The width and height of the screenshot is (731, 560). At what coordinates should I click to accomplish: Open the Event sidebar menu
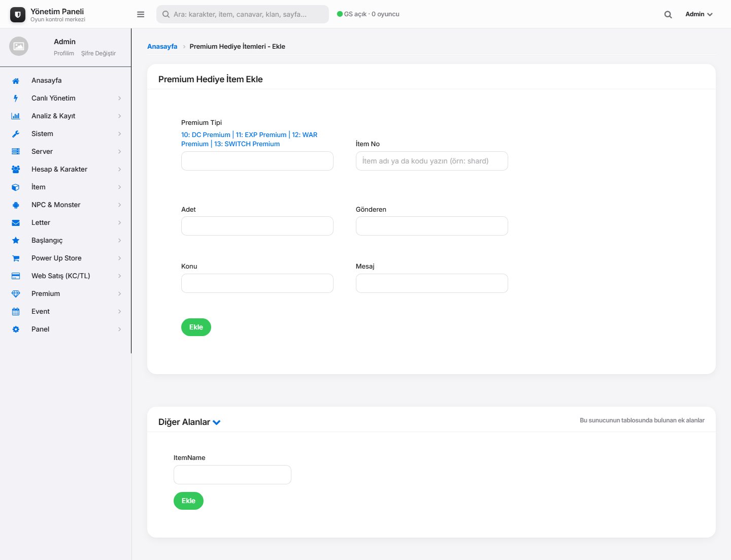[66, 311]
